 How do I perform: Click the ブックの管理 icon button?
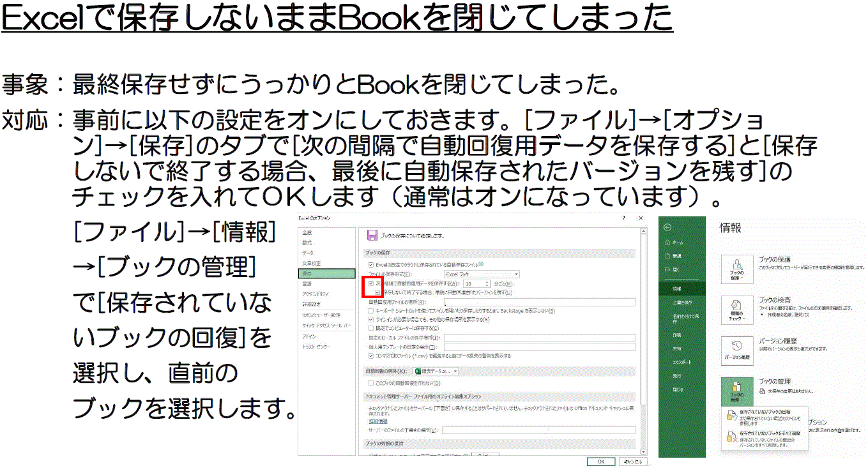click(x=737, y=391)
